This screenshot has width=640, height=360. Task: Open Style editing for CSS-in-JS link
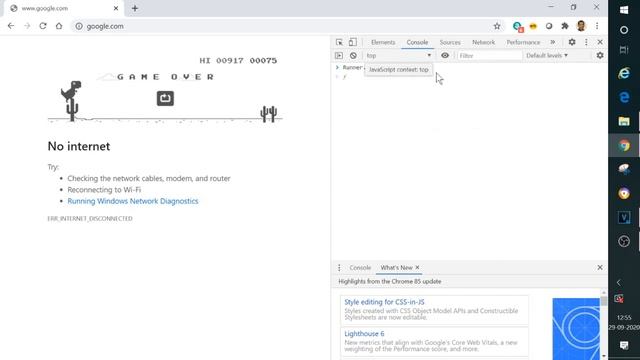384,302
